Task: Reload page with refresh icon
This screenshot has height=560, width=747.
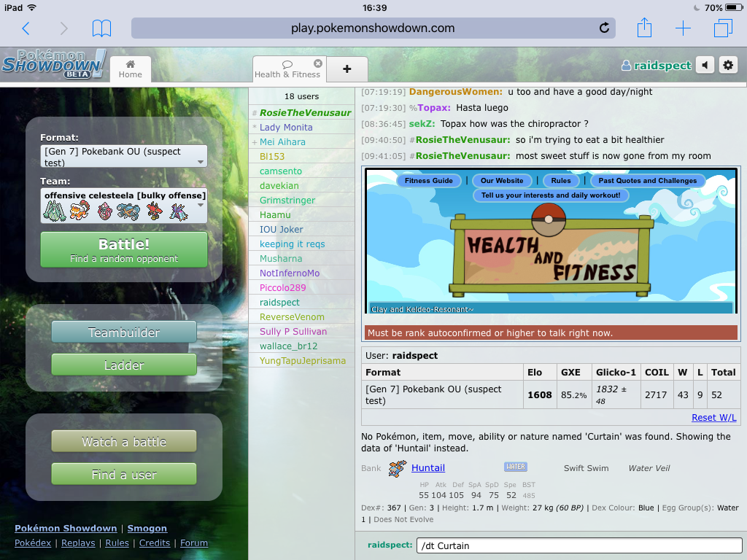Action: 604,28
